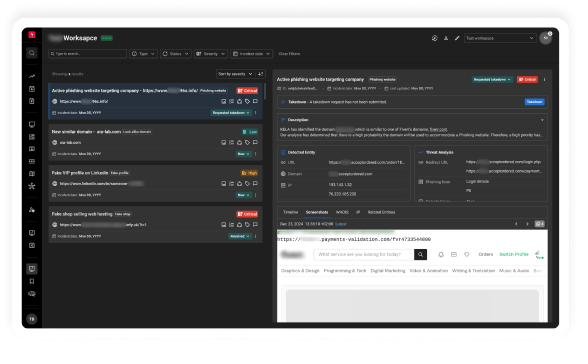Click the blue Takedown button
Image resolution: width=588 pixels, height=364 pixels.
point(534,102)
